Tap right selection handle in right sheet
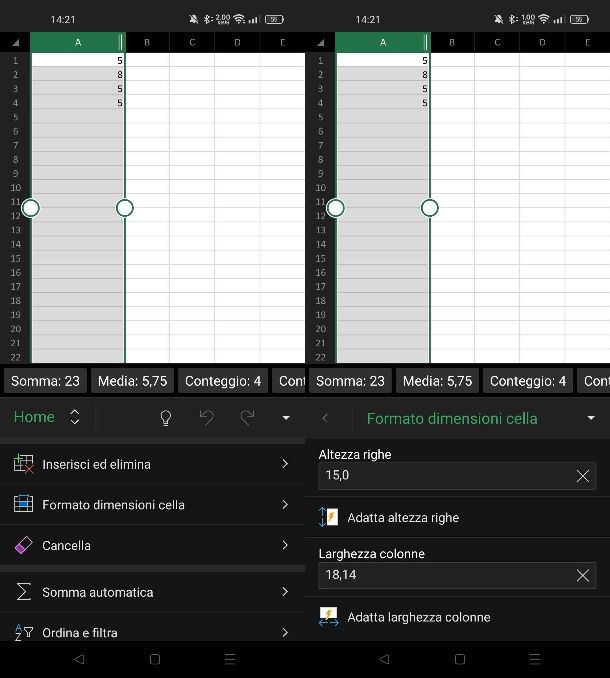 [x=430, y=208]
